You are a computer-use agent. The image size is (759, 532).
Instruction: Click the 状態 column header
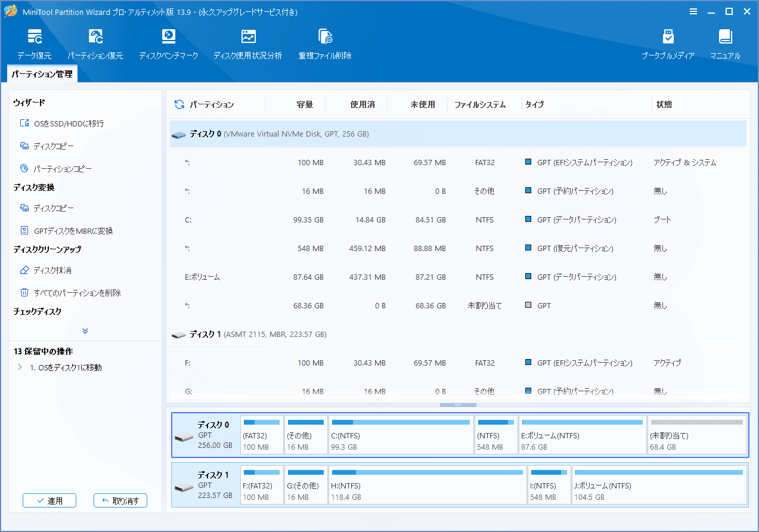(x=664, y=104)
